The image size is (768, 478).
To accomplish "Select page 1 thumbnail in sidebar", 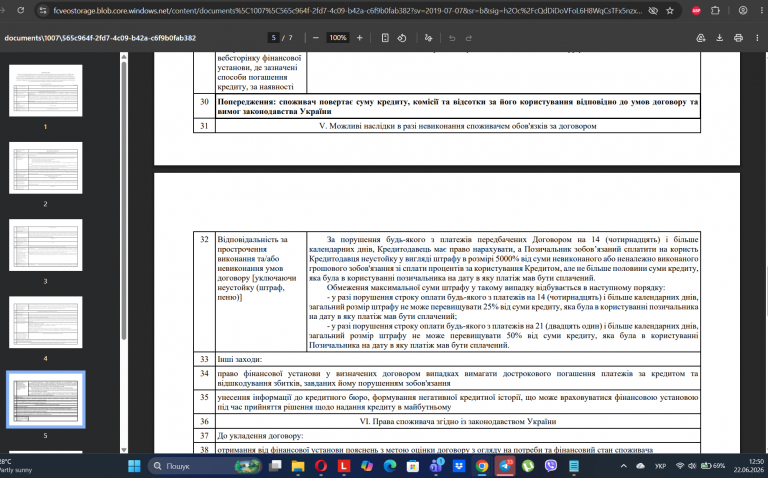I will pos(46,90).
